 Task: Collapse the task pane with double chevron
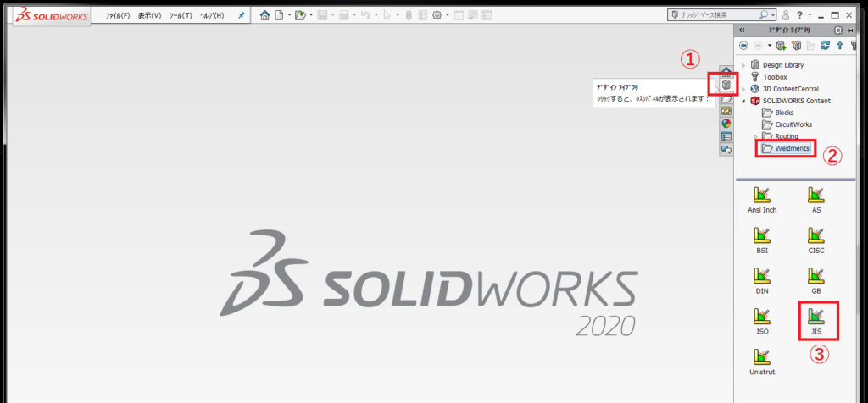[742, 30]
